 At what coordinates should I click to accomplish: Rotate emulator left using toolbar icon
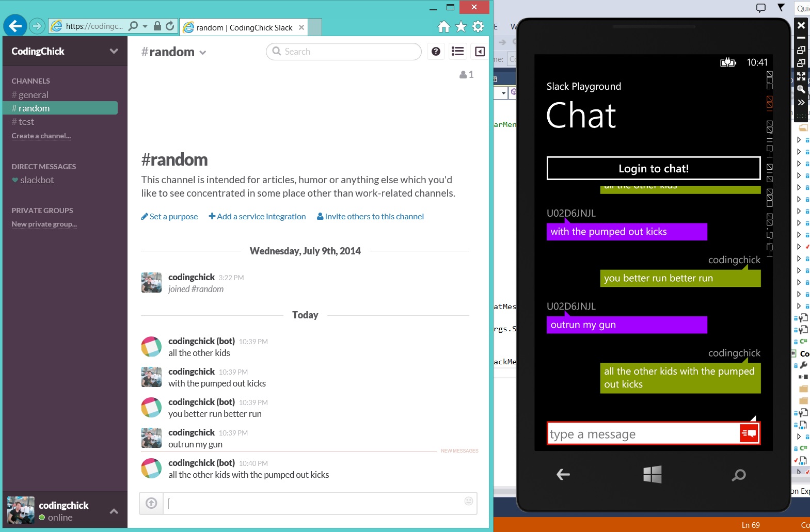point(801,50)
